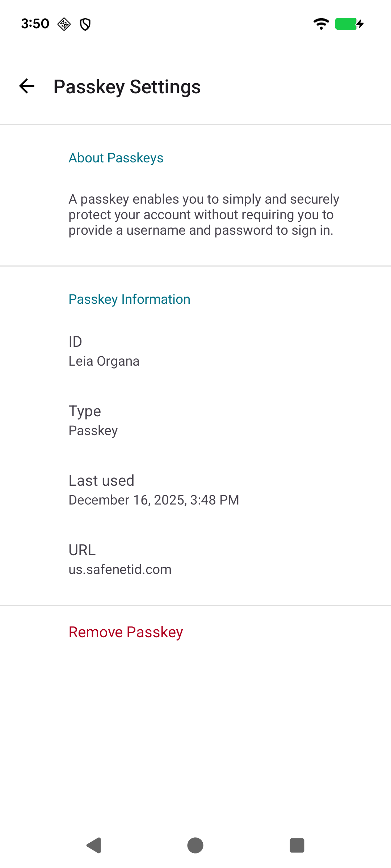Tap Remove Passkey to delete this passkey
Screen dimensions: 391x868
pyautogui.click(x=126, y=632)
